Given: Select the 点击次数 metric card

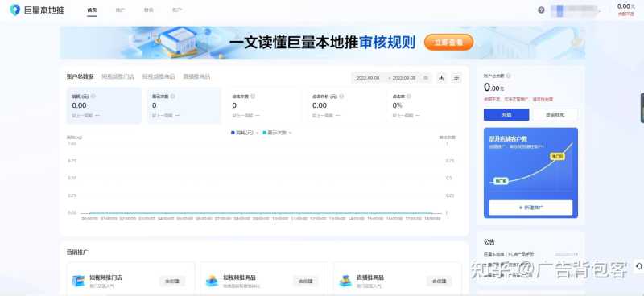Looking at the screenshot, I should tap(264, 105).
